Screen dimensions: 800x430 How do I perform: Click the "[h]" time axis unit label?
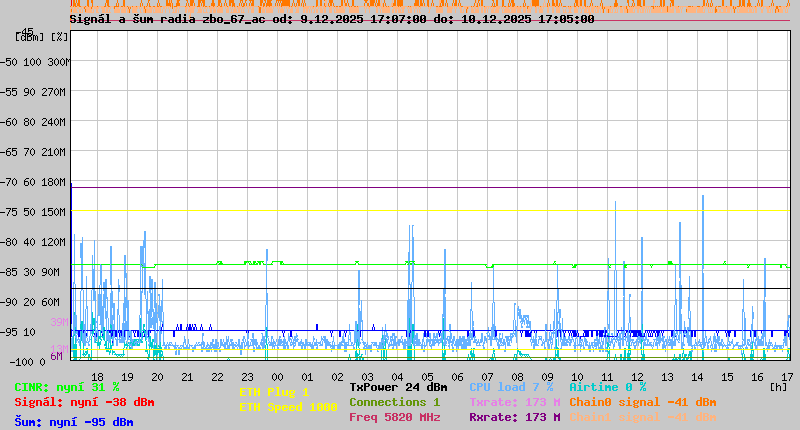click(x=778, y=387)
